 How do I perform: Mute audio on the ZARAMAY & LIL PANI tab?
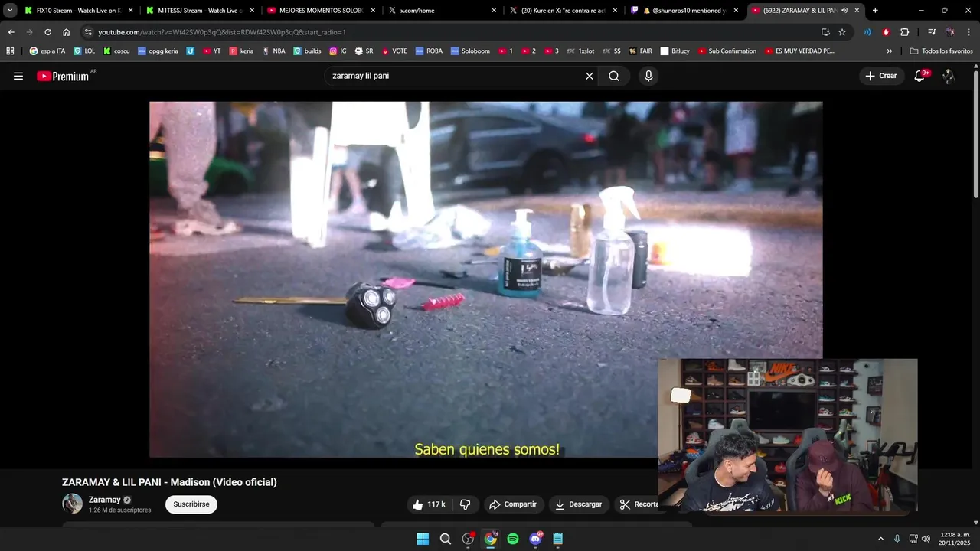point(844,11)
